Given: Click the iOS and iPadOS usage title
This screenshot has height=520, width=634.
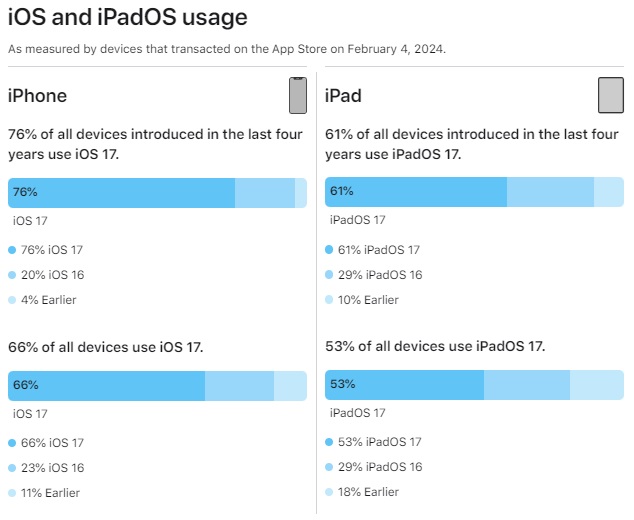Looking at the screenshot, I should (127, 18).
